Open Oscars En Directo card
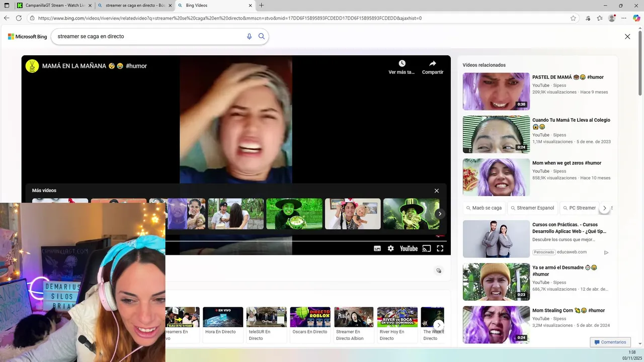Screen dimensions: 644x362 310,324
